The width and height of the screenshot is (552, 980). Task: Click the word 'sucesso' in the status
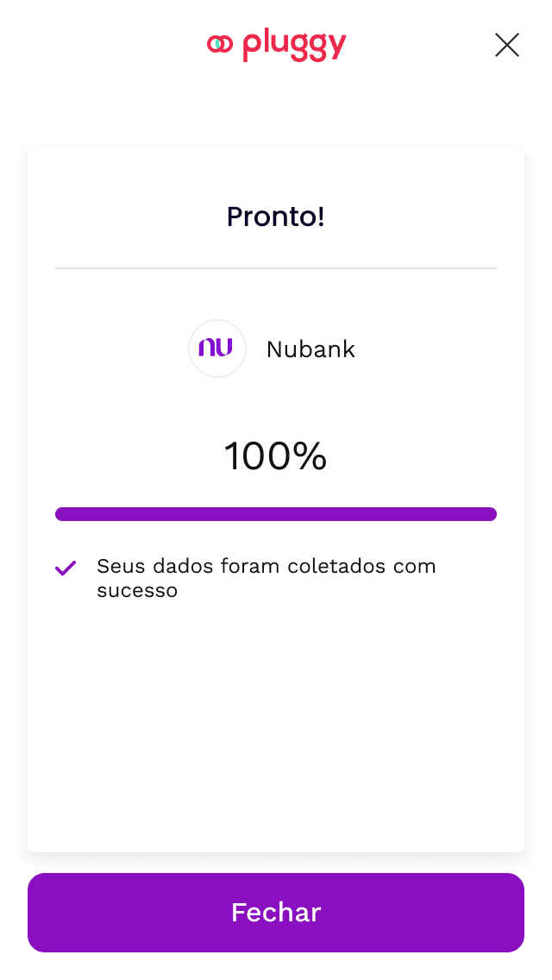pyautogui.click(x=137, y=591)
